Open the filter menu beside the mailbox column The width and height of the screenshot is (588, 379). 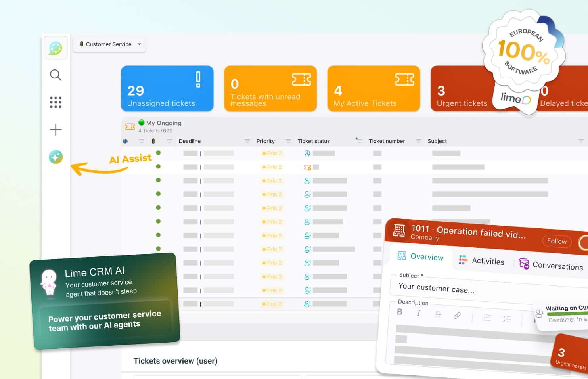tap(141, 141)
